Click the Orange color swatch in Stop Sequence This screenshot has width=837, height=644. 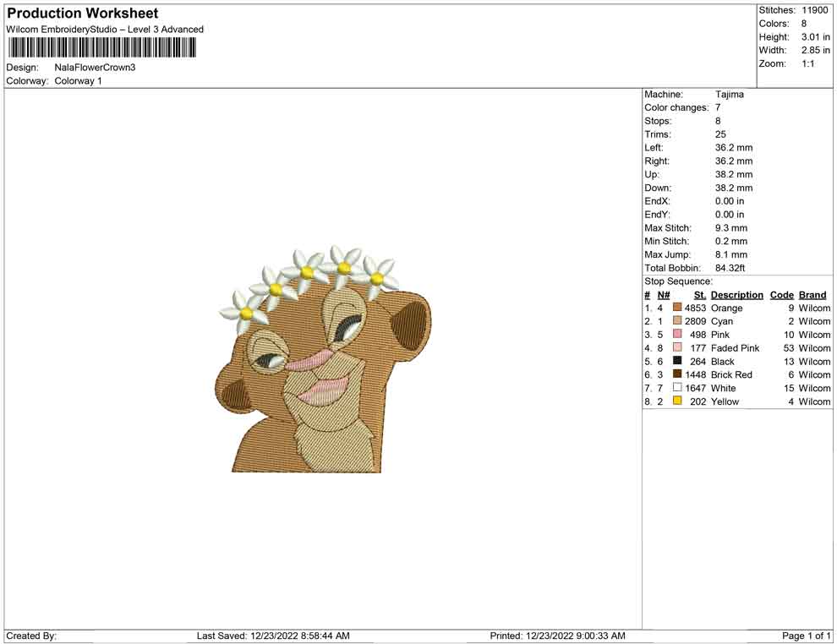pos(676,308)
